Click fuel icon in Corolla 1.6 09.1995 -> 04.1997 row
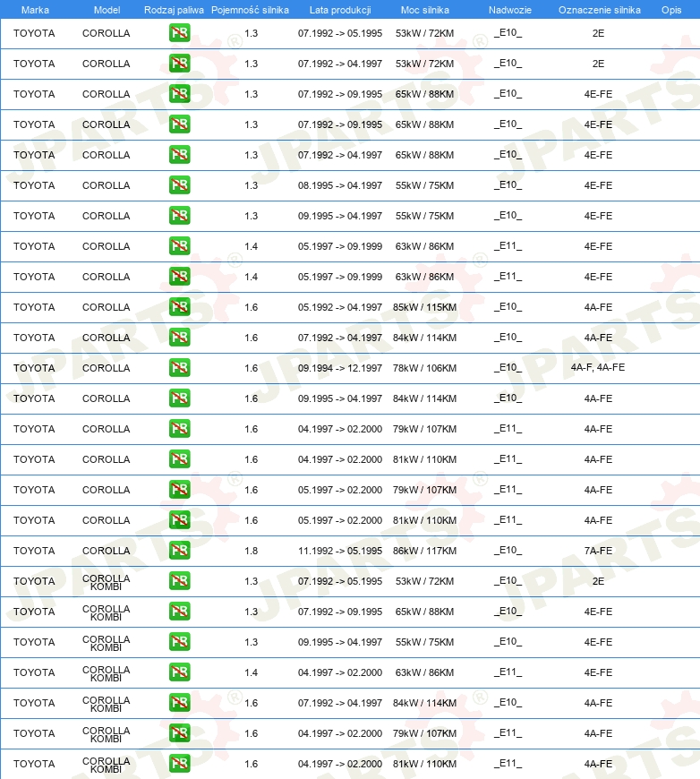Viewport: 700px width, 779px height. pyautogui.click(x=179, y=398)
